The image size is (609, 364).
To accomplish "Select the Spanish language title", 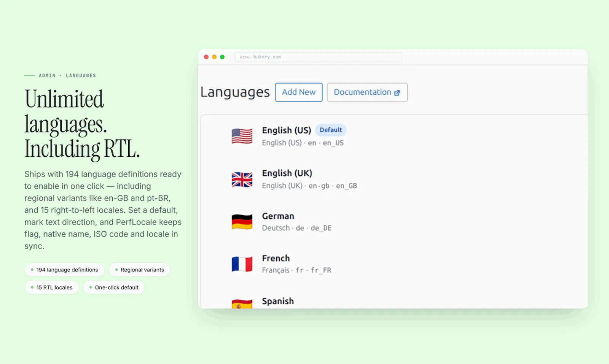I will click(278, 301).
